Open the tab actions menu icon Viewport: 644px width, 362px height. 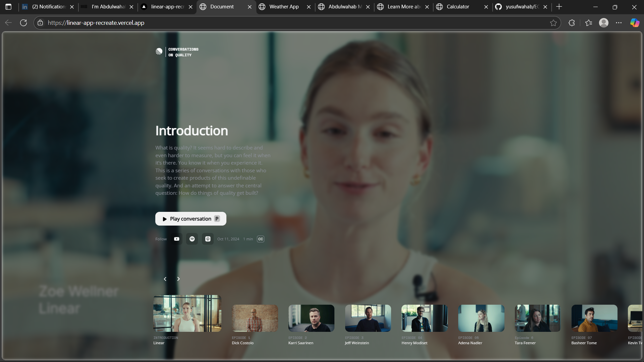tap(9, 7)
